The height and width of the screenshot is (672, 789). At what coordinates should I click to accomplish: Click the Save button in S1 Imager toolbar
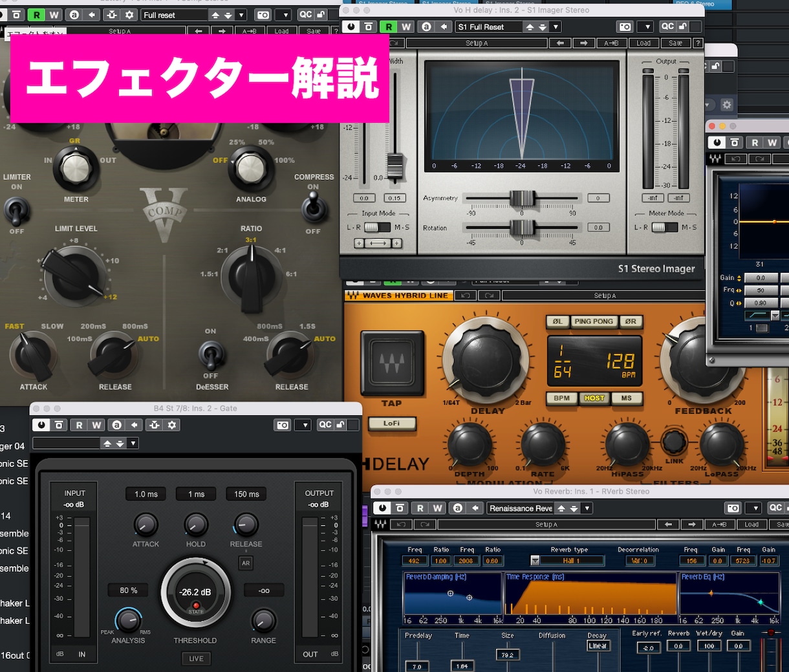[676, 43]
